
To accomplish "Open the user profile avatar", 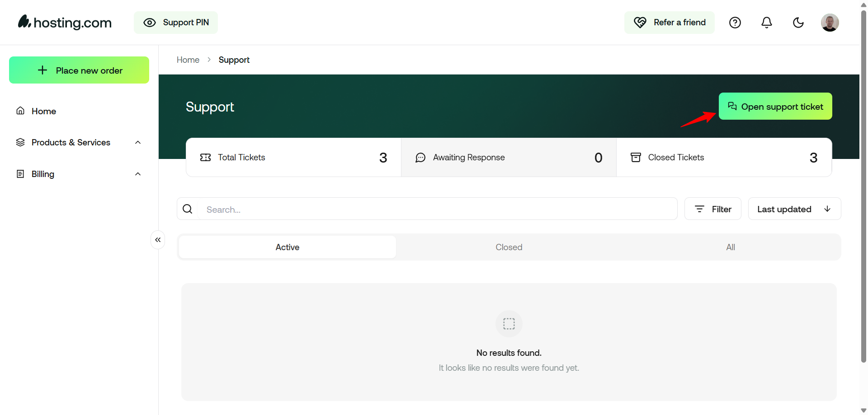I will pos(830,23).
